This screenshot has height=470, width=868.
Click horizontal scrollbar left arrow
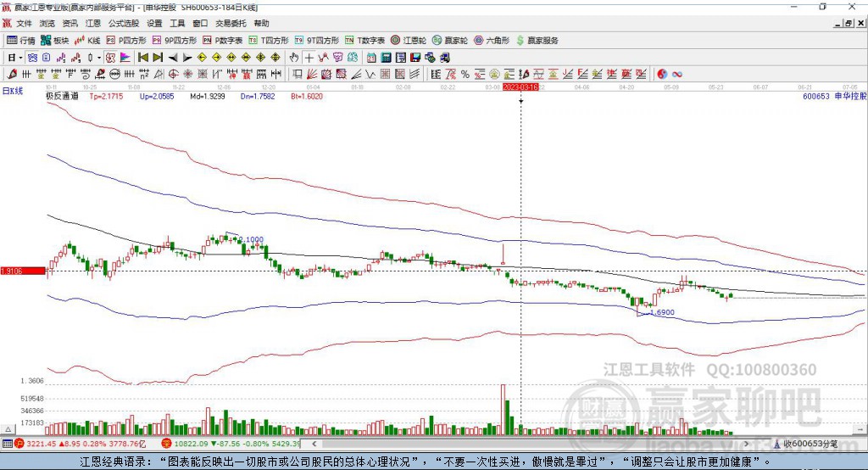pyautogui.click(x=314, y=444)
